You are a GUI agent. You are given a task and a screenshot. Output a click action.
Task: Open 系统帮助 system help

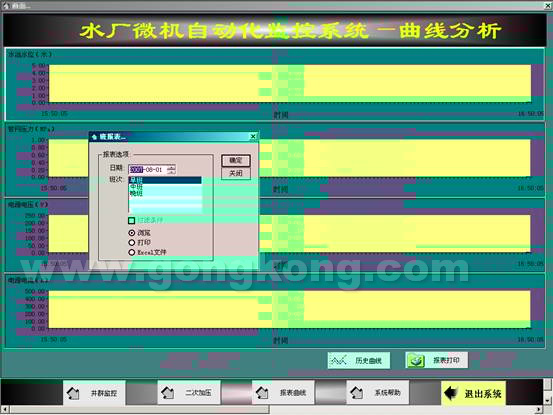click(x=378, y=392)
